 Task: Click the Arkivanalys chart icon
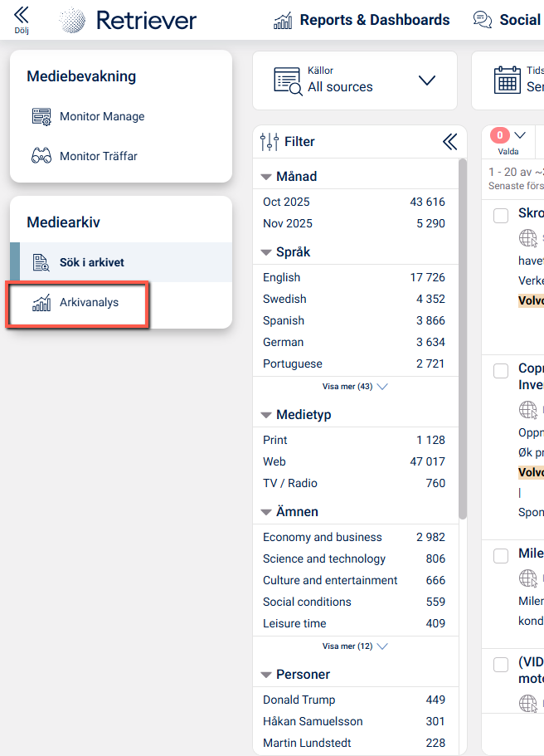(x=41, y=303)
